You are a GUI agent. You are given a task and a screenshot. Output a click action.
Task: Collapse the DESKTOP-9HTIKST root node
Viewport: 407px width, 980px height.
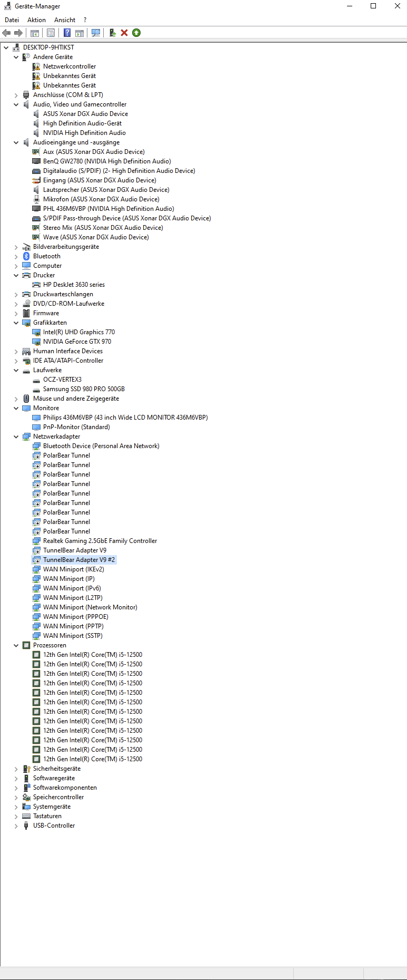(6, 47)
